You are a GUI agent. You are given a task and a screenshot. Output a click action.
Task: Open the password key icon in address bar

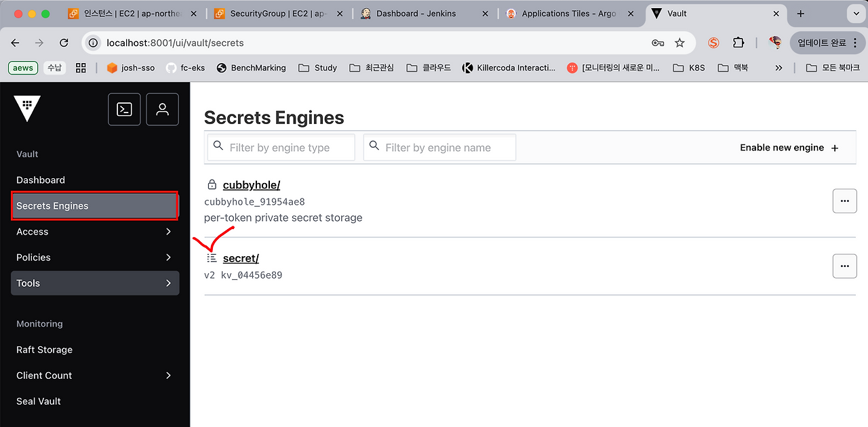[658, 43]
